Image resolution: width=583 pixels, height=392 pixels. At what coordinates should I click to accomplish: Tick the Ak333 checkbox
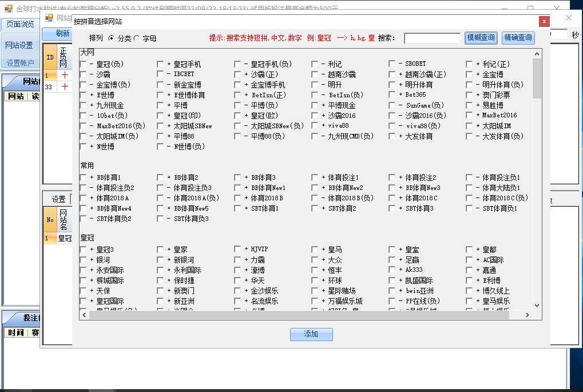point(392,270)
